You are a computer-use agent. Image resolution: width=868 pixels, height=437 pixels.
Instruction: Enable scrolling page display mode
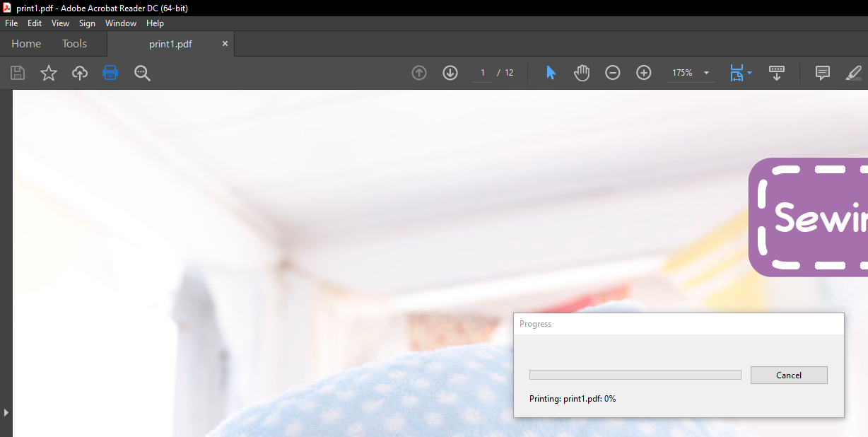click(777, 73)
